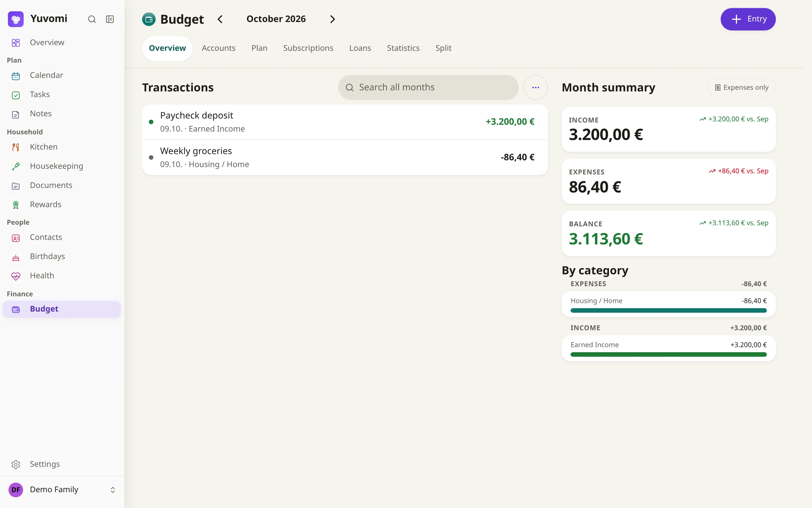Open the Loans tab
Viewport: 812px width, 508px height.
(360, 48)
